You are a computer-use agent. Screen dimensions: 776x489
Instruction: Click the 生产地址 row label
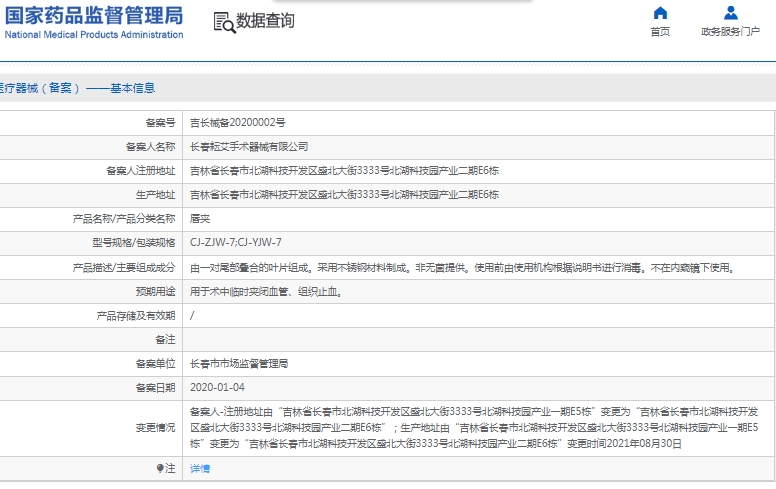[155, 195]
